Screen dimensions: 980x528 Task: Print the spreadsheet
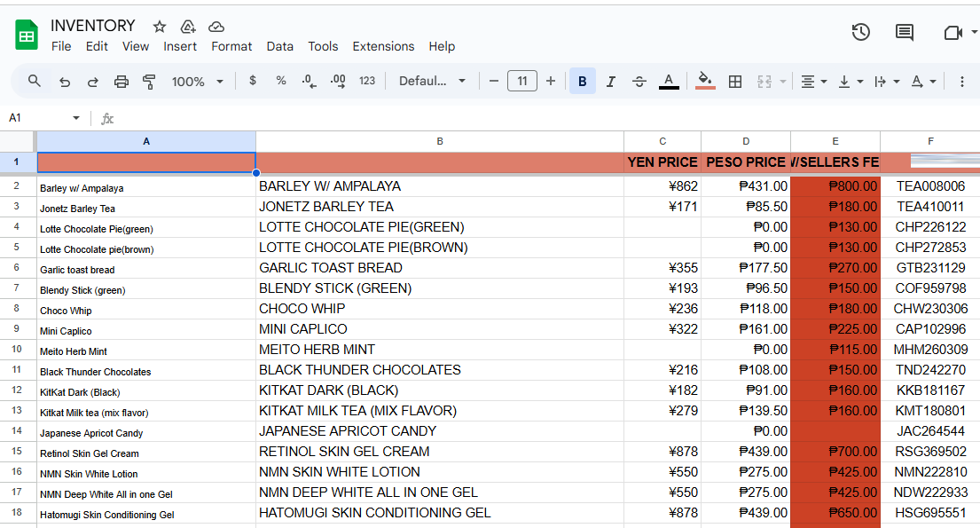(122, 82)
